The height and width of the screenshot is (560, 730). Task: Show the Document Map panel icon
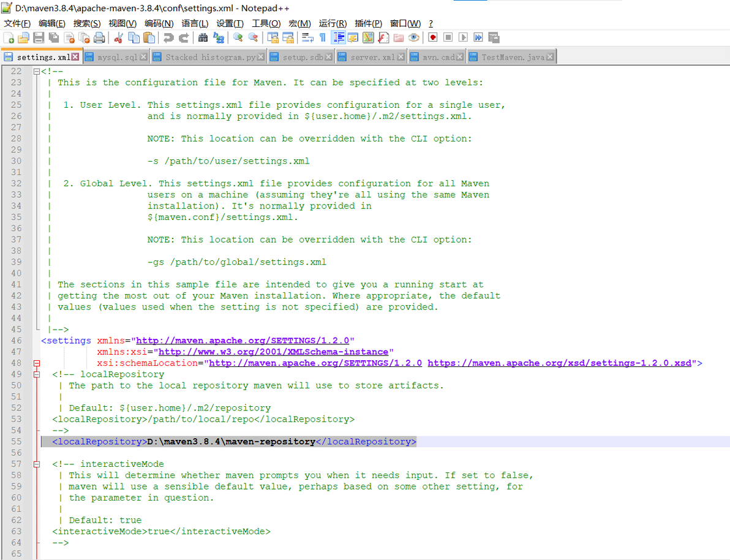(x=368, y=38)
